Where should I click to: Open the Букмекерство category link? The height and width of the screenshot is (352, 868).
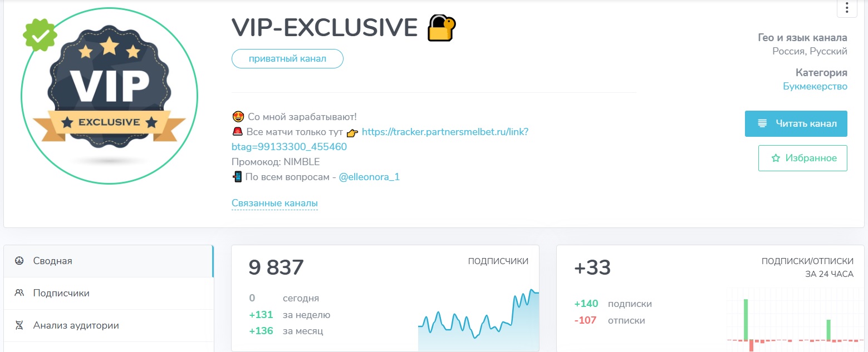[815, 86]
